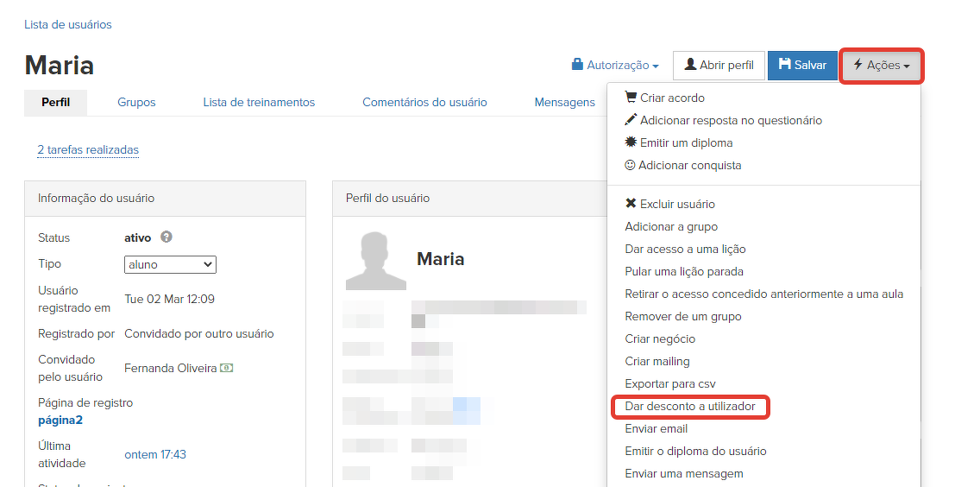Click the money icon beside Fernanda Oliveira

226,368
